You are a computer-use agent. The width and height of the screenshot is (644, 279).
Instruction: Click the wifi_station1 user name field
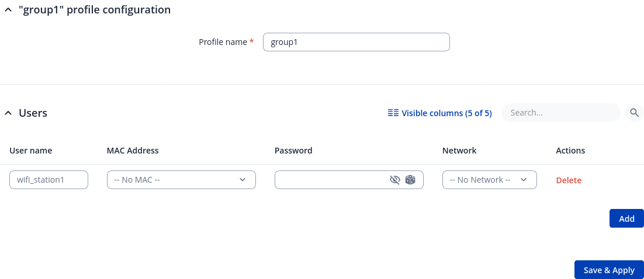tap(49, 180)
